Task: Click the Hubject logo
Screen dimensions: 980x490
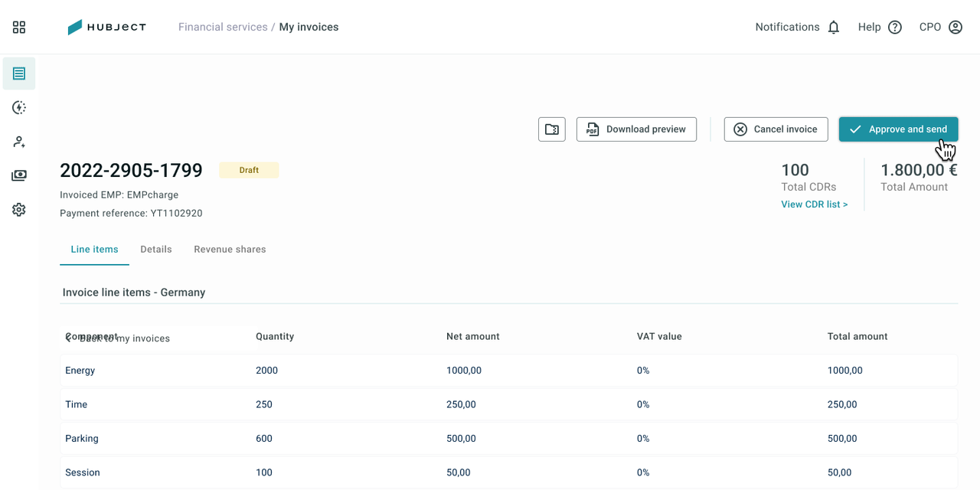Action: coord(107,28)
